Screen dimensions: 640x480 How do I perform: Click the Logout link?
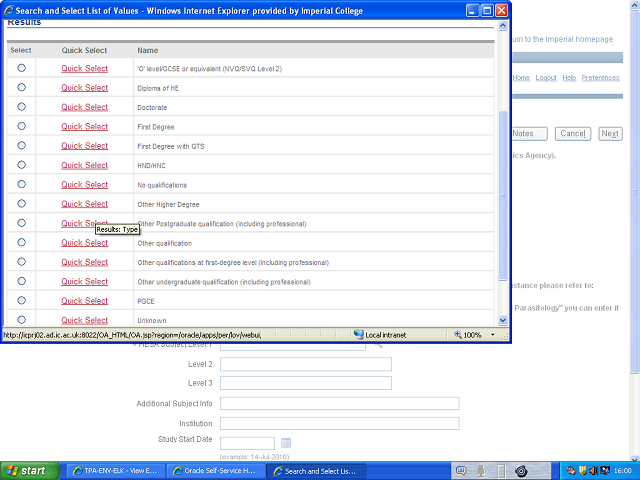[546, 78]
